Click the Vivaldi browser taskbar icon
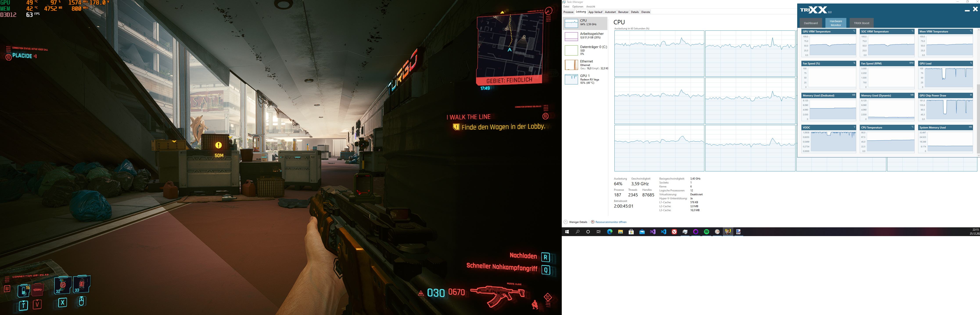Image resolution: width=980 pixels, height=315 pixels. point(674,232)
